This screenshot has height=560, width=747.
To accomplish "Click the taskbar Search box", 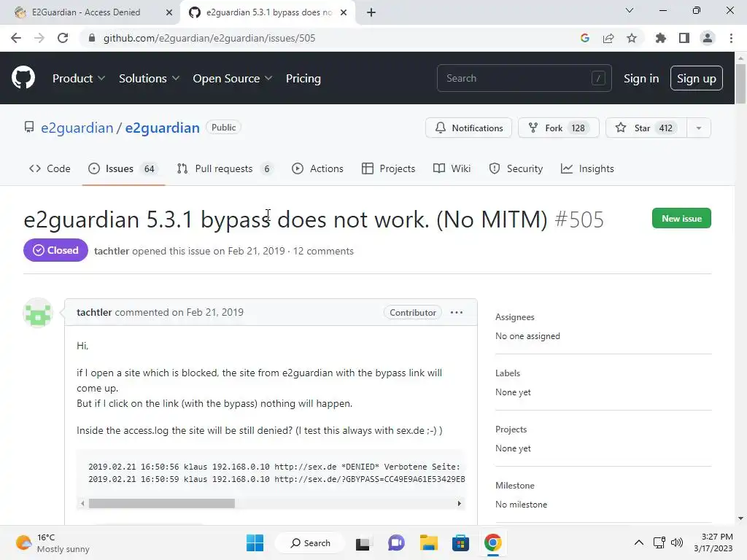I will pyautogui.click(x=311, y=542).
